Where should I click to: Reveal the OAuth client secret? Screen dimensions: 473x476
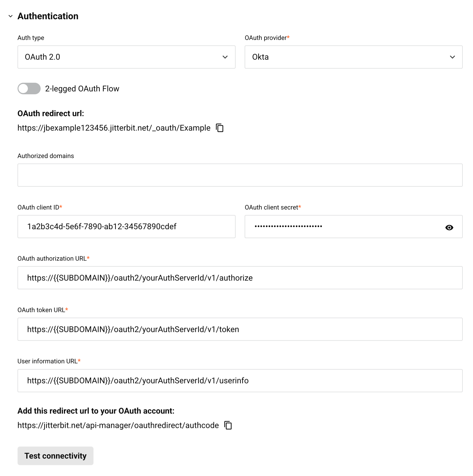(x=449, y=227)
